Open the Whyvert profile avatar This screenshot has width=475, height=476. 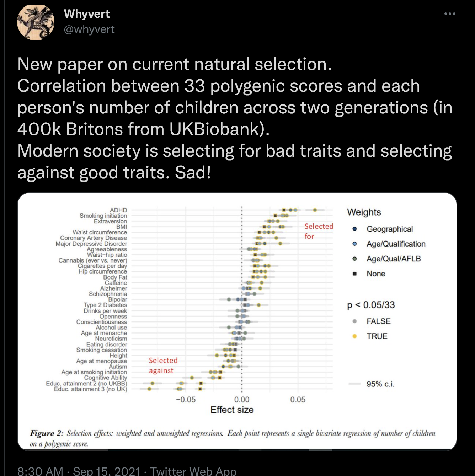click(36, 23)
